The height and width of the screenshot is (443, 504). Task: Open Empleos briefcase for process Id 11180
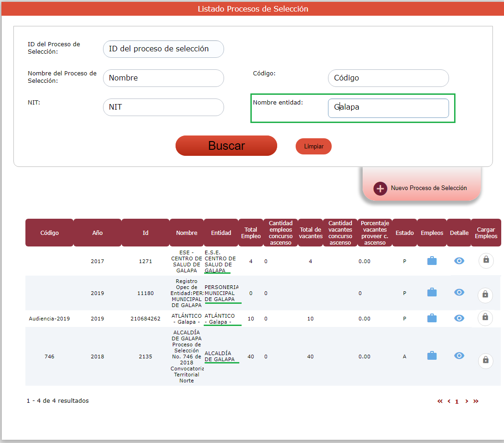pyautogui.click(x=432, y=293)
